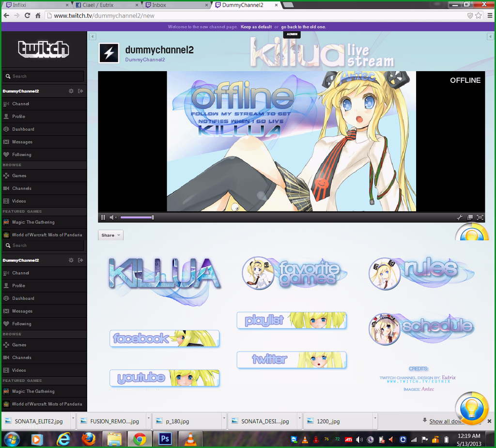Collapse left sidebar with arrow toggle
496x448 pixels.
click(x=93, y=37)
